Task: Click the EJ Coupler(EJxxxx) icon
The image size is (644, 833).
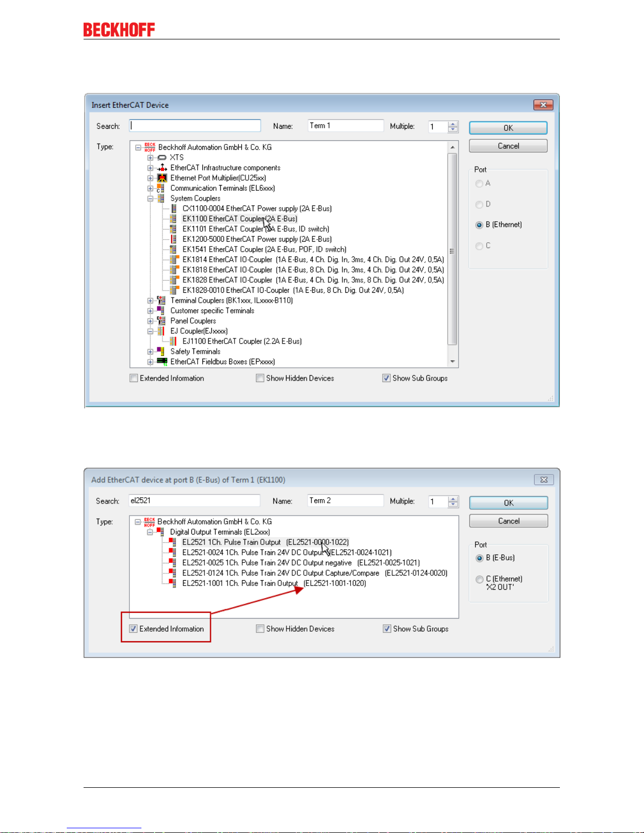Action: tap(161, 331)
